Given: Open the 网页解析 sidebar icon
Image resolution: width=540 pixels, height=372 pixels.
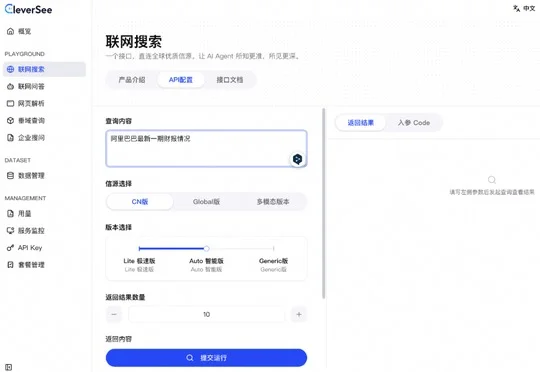Looking at the screenshot, I should pyautogui.click(x=10, y=103).
